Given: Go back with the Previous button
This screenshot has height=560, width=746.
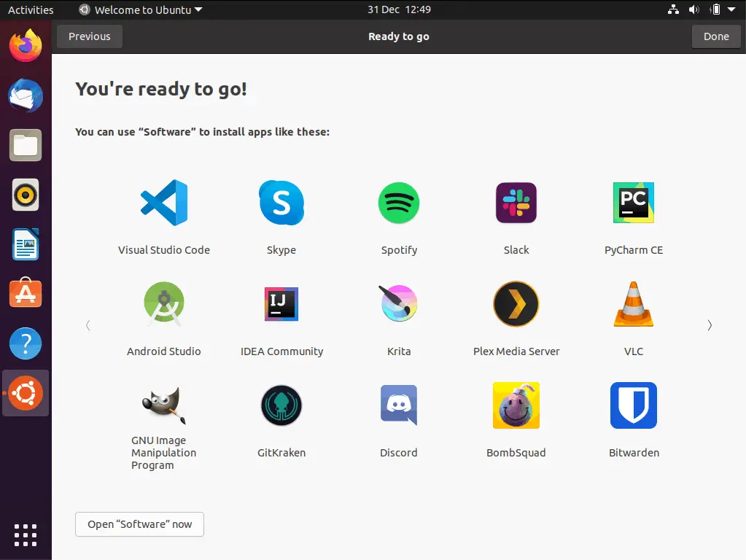Looking at the screenshot, I should point(90,36).
